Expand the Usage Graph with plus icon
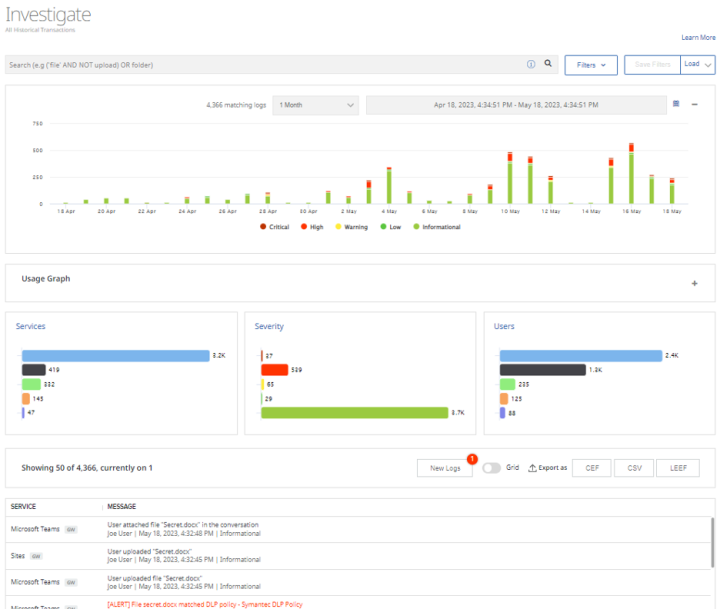The image size is (720, 609). tap(694, 283)
